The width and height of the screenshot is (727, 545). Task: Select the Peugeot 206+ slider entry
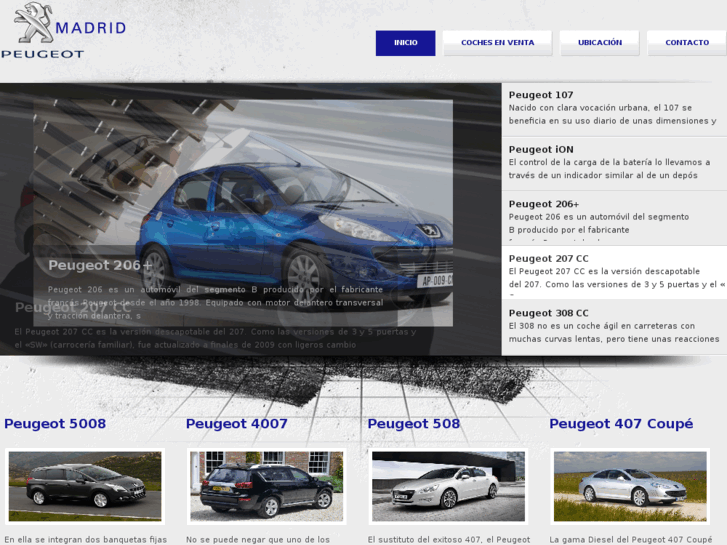point(614,218)
